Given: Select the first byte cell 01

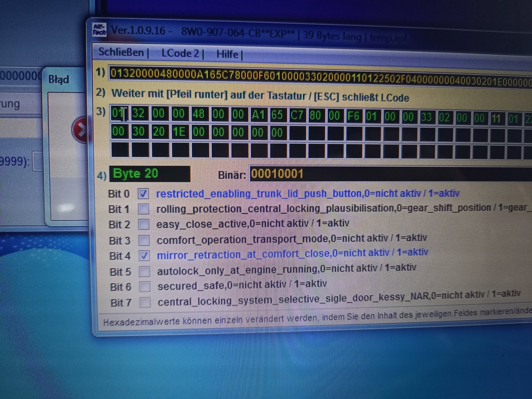Looking at the screenshot, I should [119, 113].
